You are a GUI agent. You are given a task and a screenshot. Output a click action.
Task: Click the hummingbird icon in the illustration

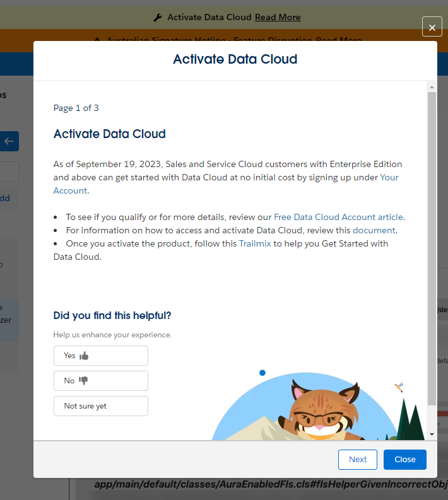pos(399,387)
